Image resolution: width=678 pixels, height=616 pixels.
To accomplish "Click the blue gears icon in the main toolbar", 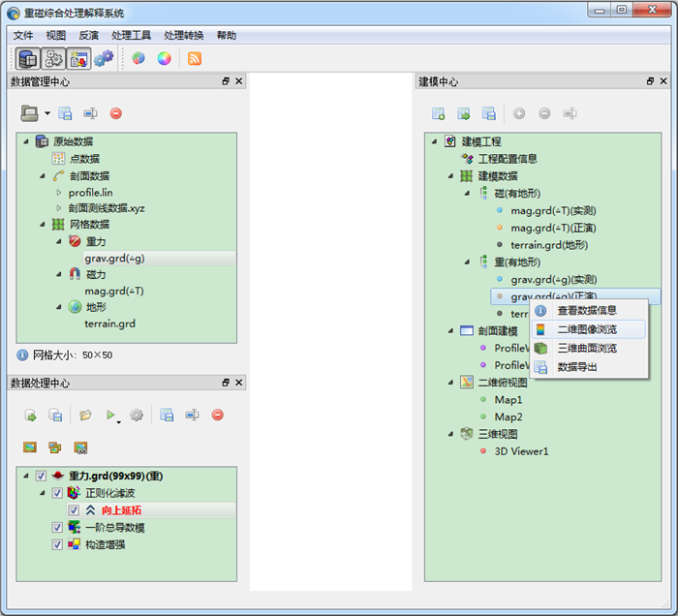I will click(x=104, y=58).
